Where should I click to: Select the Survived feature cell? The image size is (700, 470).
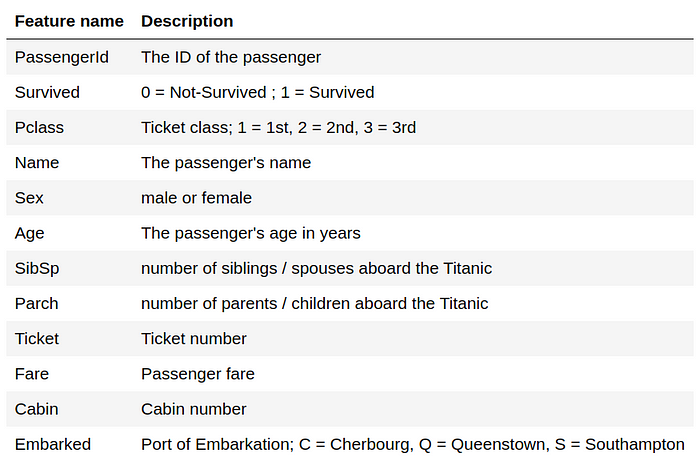pos(47,92)
